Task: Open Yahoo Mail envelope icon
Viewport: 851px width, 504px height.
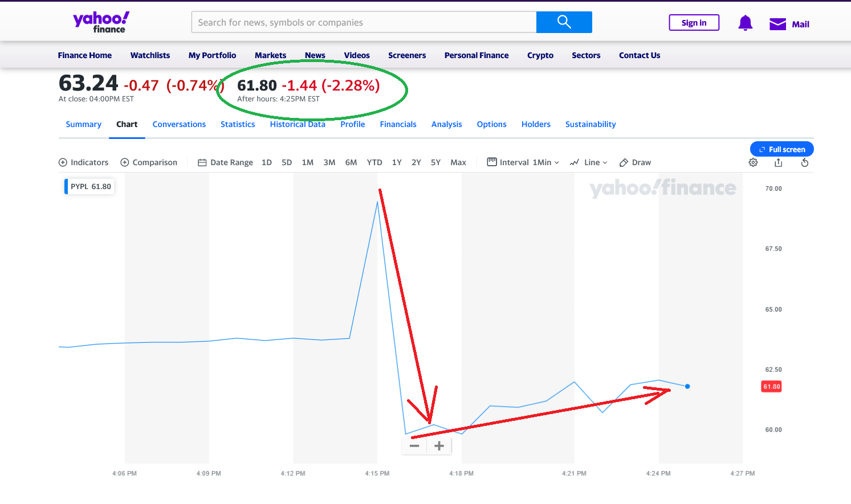Action: (x=777, y=24)
